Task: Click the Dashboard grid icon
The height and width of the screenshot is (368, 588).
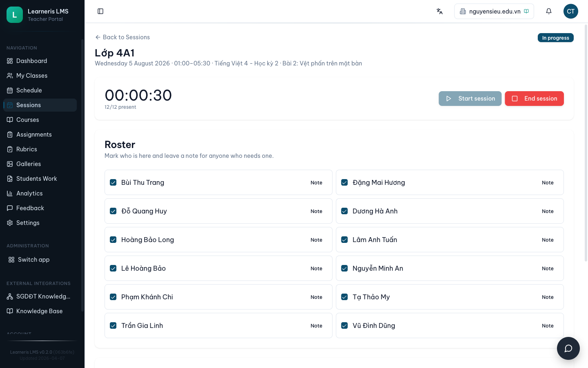Action: click(x=10, y=61)
